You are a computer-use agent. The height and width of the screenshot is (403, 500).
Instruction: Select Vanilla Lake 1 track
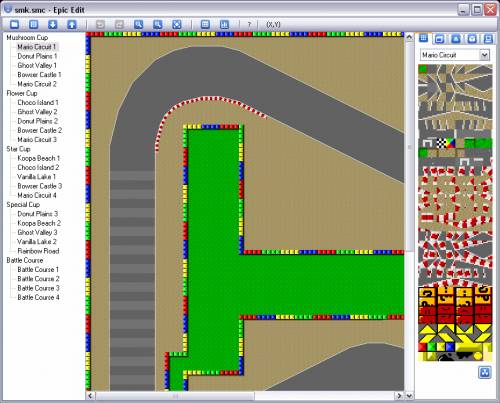[x=37, y=177]
